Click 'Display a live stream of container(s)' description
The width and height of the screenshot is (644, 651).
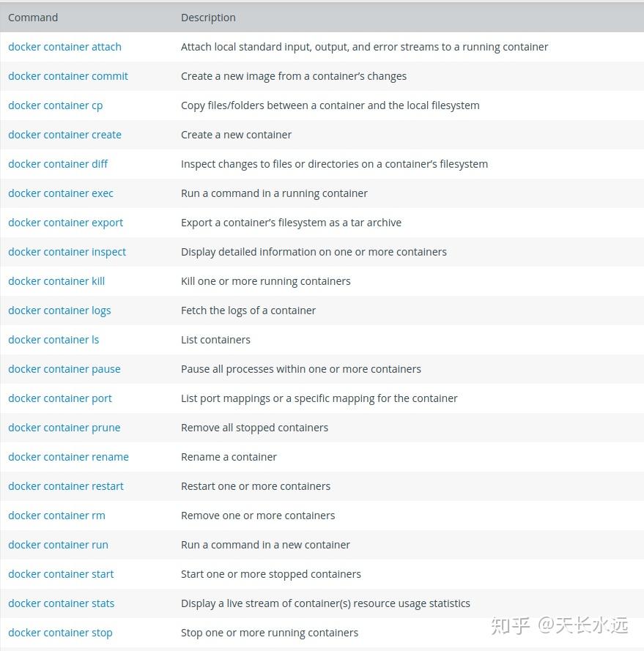[x=326, y=603]
